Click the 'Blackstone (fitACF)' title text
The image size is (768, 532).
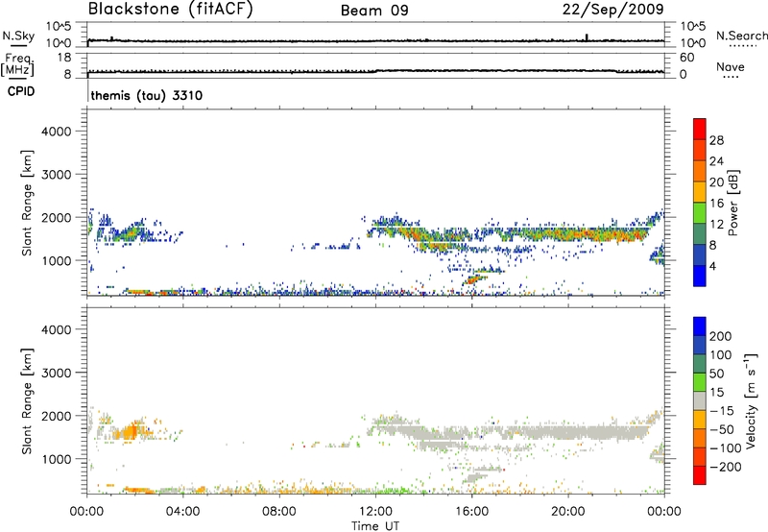170,10
